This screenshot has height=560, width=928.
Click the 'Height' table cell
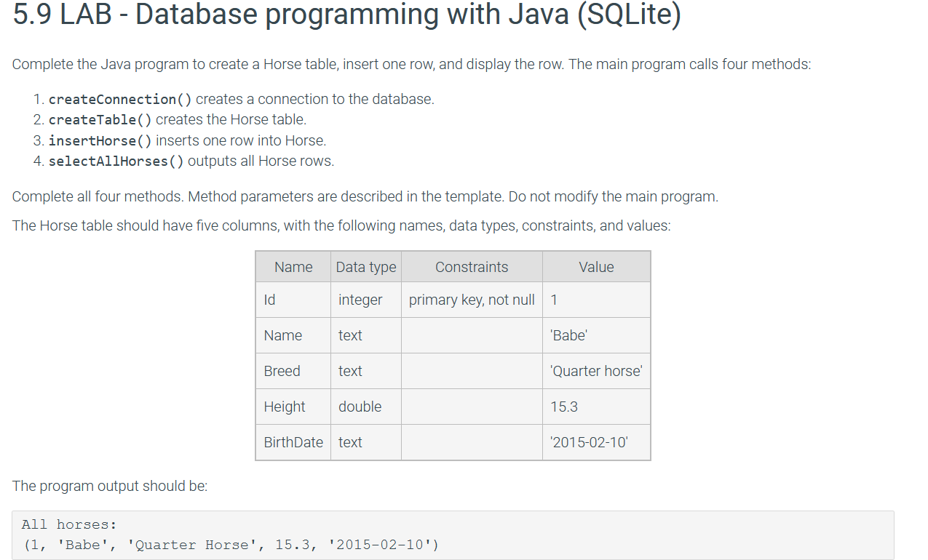(x=293, y=407)
